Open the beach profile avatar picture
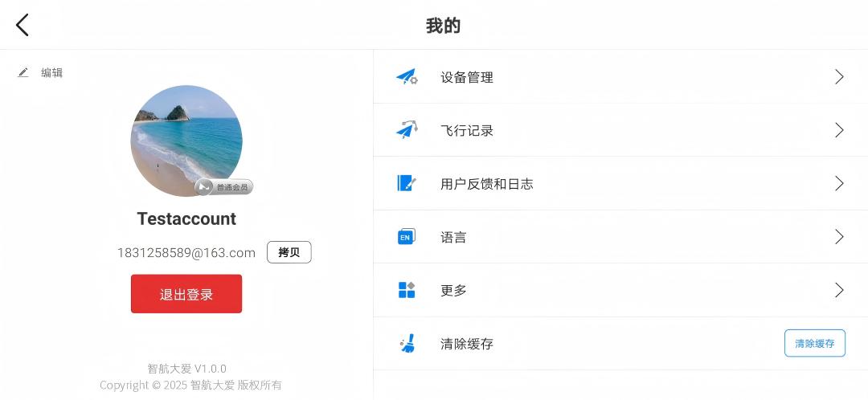This screenshot has width=868, height=400. (x=186, y=141)
